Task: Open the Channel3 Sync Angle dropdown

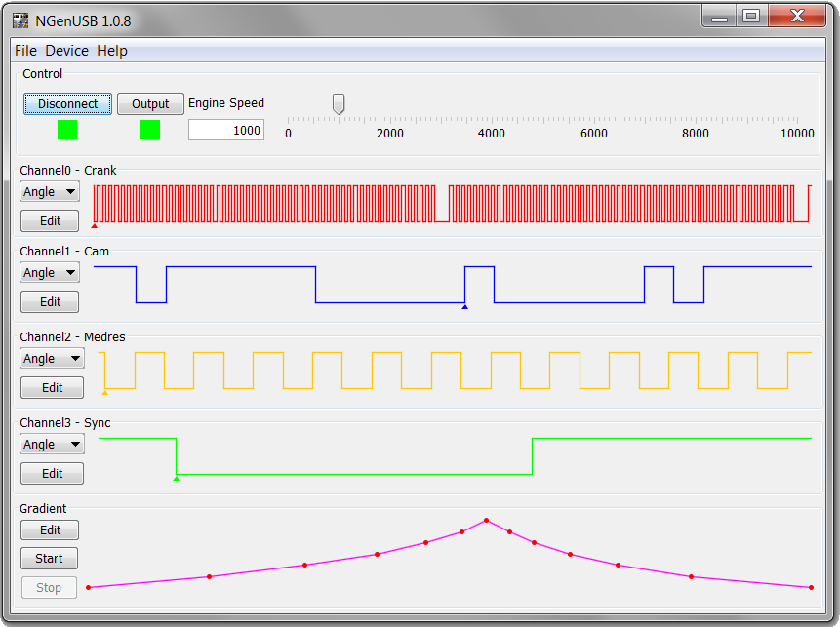Action: (52, 445)
